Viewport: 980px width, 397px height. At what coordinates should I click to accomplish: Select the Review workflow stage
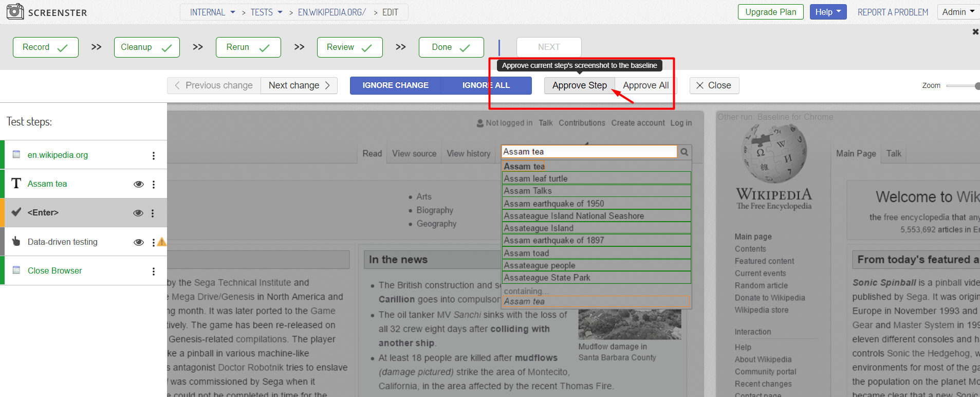tap(350, 47)
